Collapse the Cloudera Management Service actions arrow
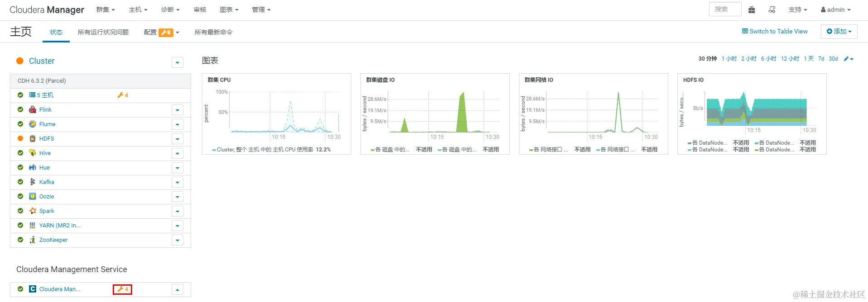 pyautogui.click(x=177, y=289)
